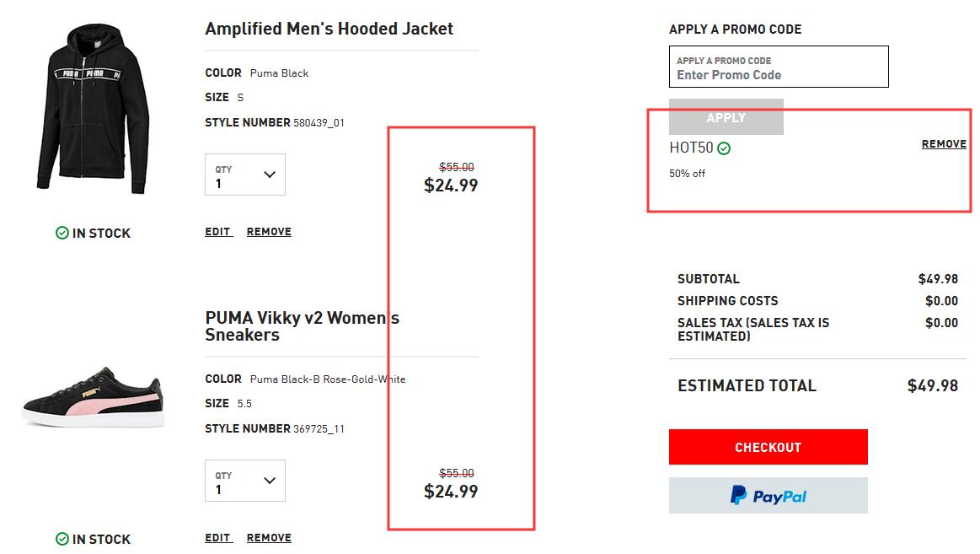The width and height of the screenshot is (980, 554).
Task: Edit the Amplified Men's Hooded Jacket item
Action: pos(218,232)
